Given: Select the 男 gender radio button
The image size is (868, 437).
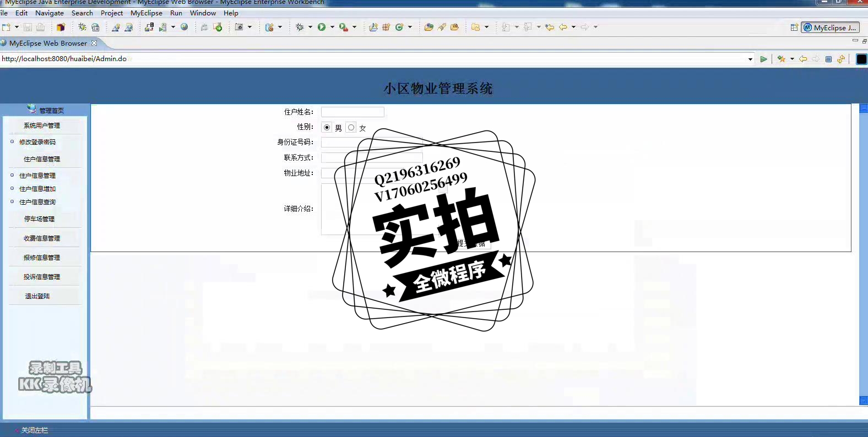Looking at the screenshot, I should click(x=327, y=127).
